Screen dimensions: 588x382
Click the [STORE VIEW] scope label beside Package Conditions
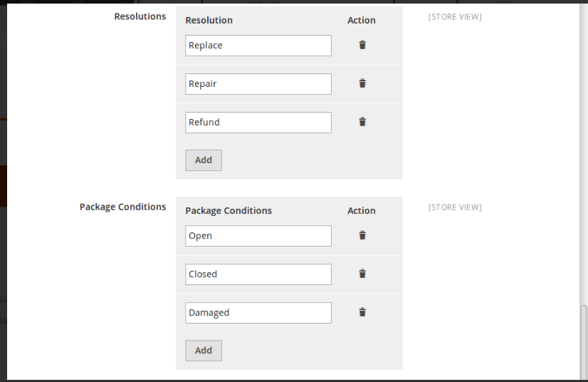(x=455, y=207)
